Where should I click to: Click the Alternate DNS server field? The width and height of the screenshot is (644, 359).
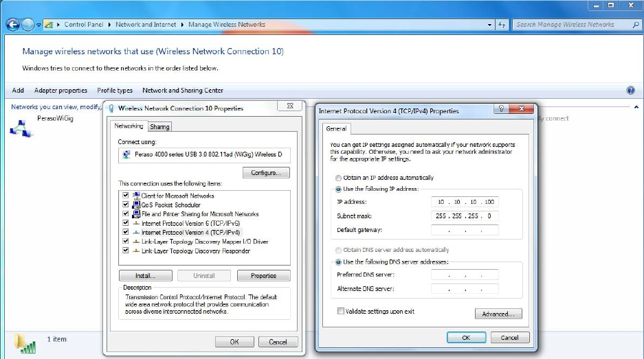(x=465, y=289)
